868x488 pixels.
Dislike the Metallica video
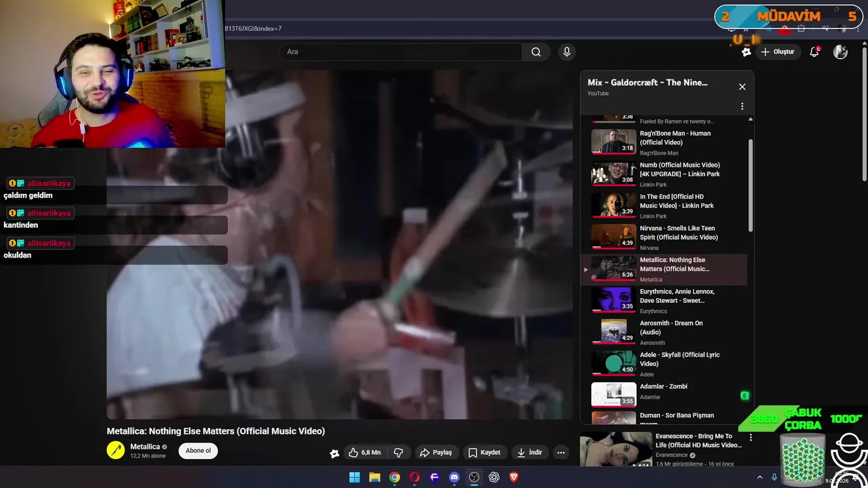[399, 453]
